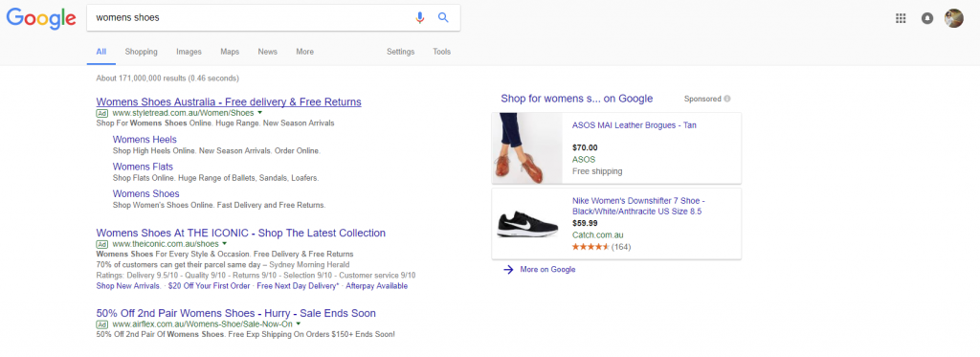
Task: Click the womens shoes search field
Action: coord(250,17)
